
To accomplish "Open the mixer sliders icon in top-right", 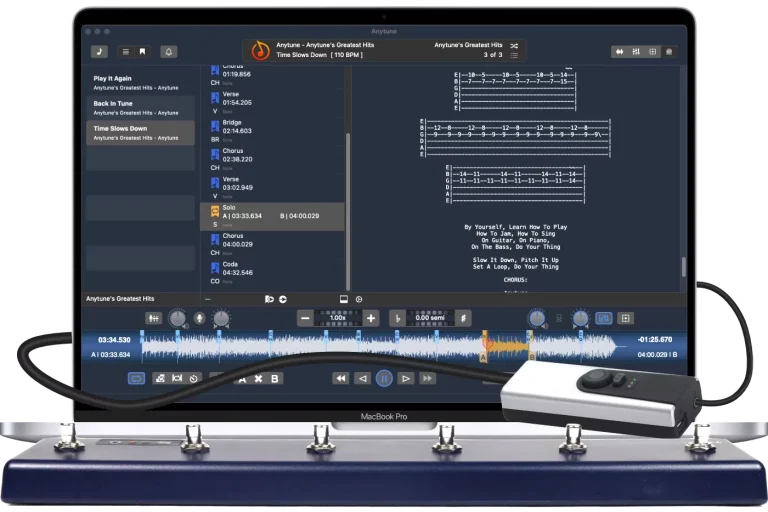I will (636, 51).
